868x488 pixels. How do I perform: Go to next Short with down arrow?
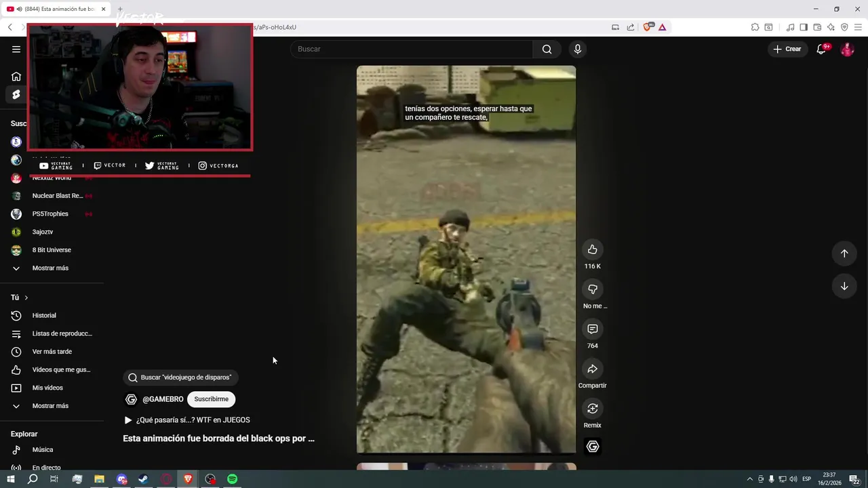coord(844,286)
